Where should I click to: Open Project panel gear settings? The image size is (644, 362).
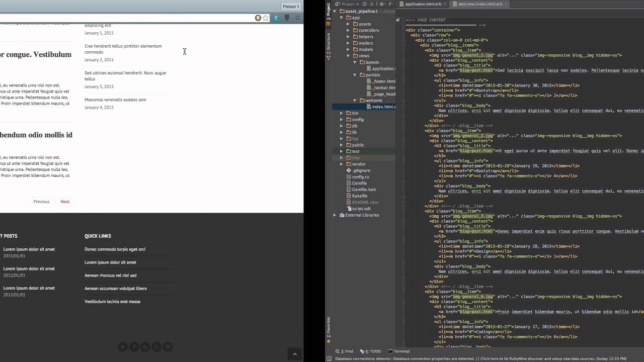(382, 4)
